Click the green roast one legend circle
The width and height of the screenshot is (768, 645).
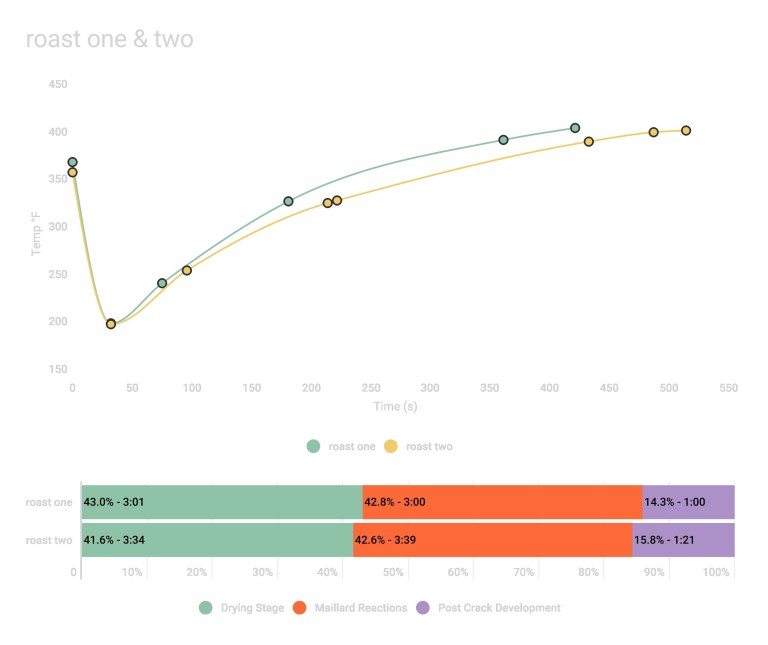pyautogui.click(x=314, y=446)
